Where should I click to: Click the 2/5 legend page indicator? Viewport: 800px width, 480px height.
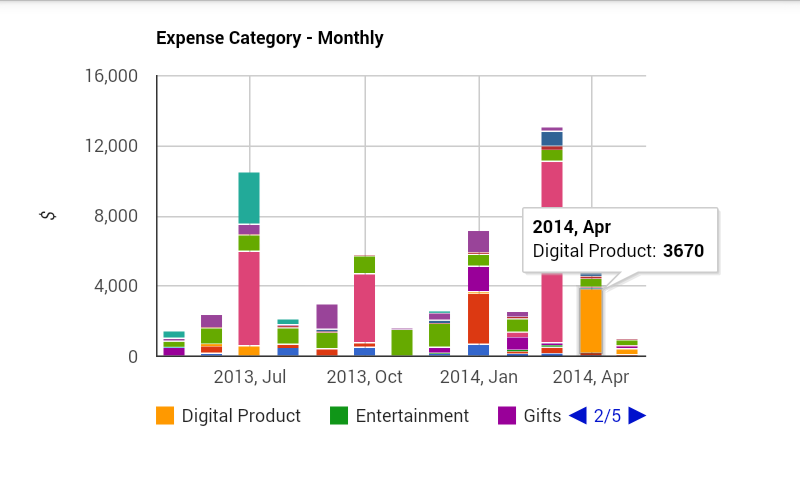607,416
